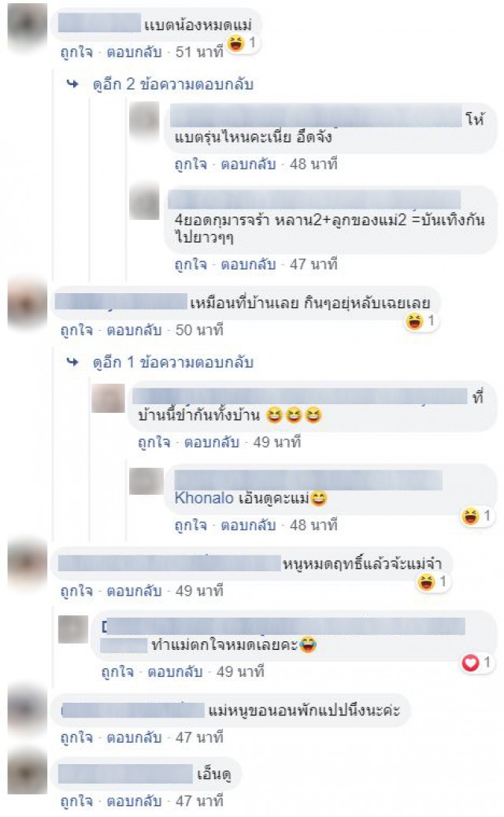Click the Khonalo mention link
504x817 pixels.
coord(204,498)
